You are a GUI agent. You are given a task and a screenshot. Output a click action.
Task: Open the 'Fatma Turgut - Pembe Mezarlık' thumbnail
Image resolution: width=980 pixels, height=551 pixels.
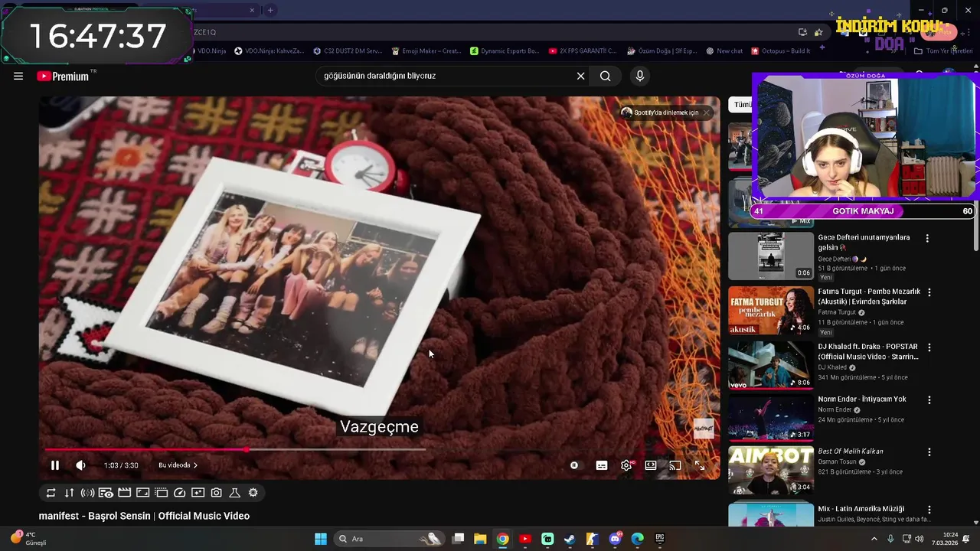[x=771, y=310]
